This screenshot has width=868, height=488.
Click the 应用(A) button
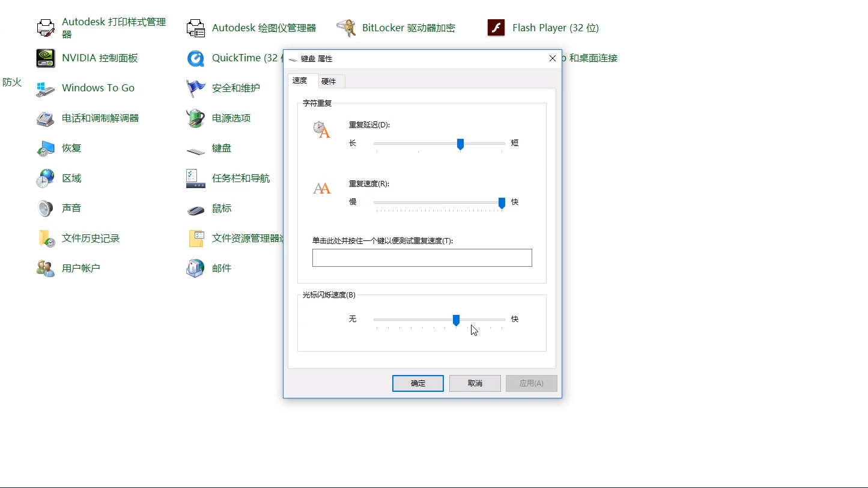[532, 383]
